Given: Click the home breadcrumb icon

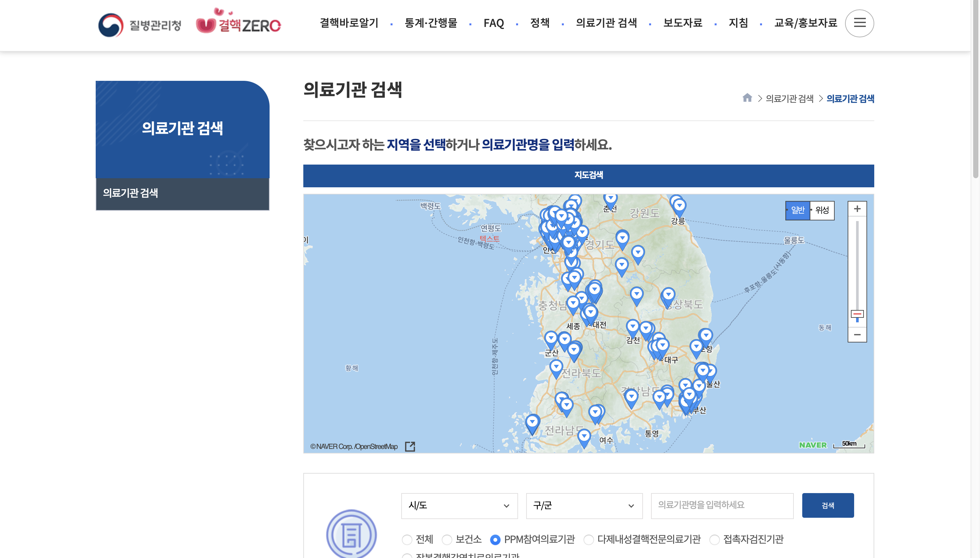Looking at the screenshot, I should pyautogui.click(x=747, y=98).
